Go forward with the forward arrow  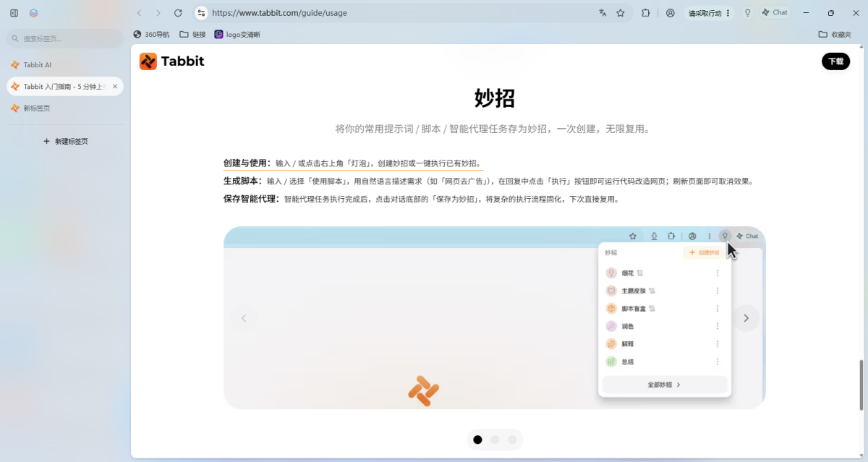click(x=158, y=13)
